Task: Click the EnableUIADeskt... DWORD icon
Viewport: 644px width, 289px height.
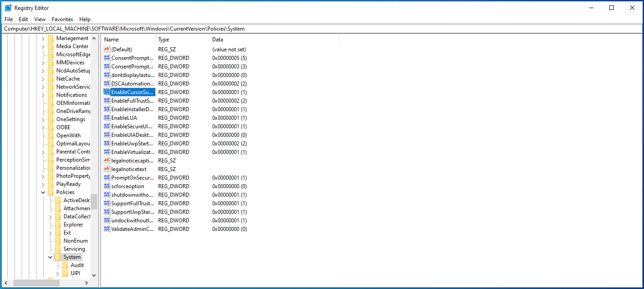Action: 107,135
